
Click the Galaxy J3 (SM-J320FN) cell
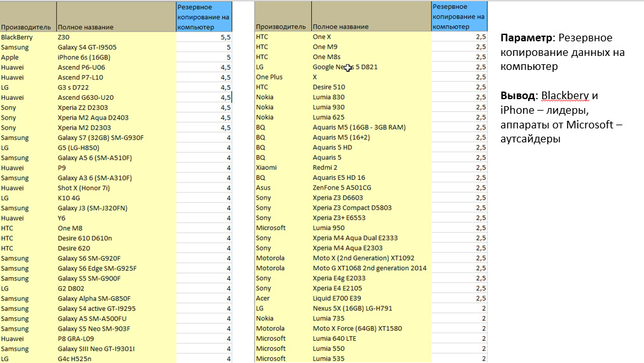(x=116, y=208)
